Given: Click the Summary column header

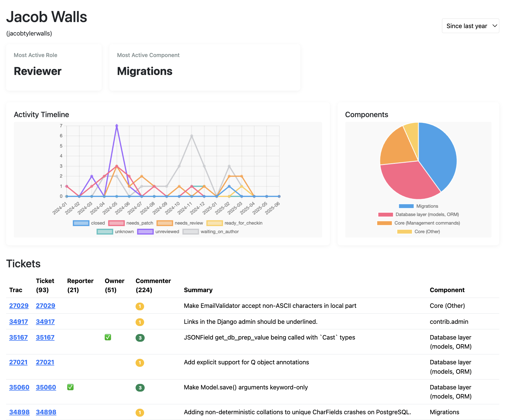Looking at the screenshot, I should pyautogui.click(x=198, y=290).
